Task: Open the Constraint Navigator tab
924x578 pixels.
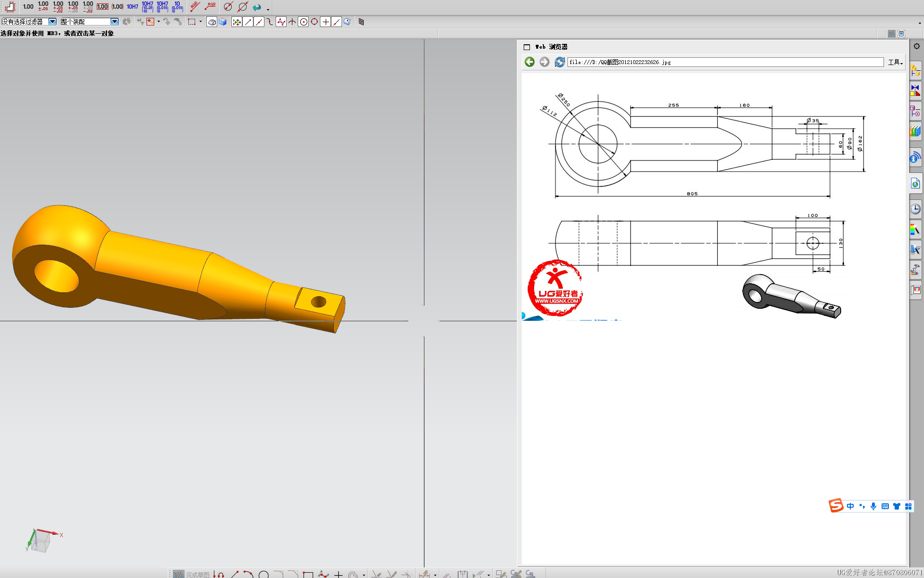Action: [915, 90]
